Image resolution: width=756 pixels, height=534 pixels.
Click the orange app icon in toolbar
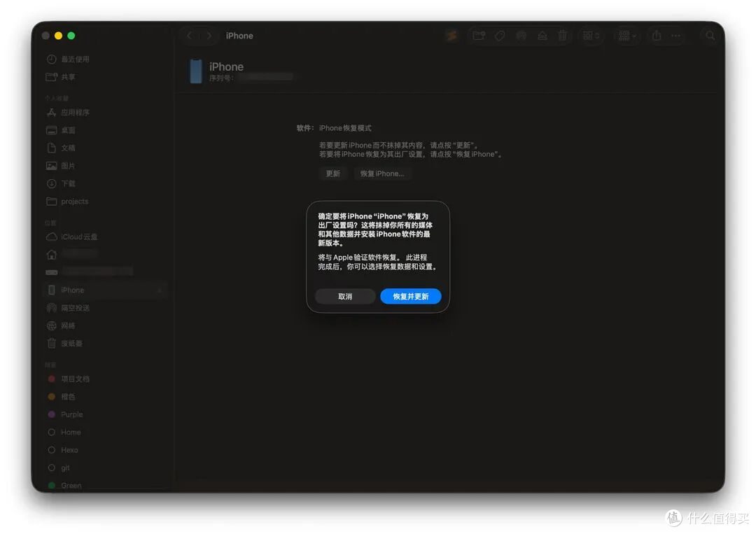(451, 36)
